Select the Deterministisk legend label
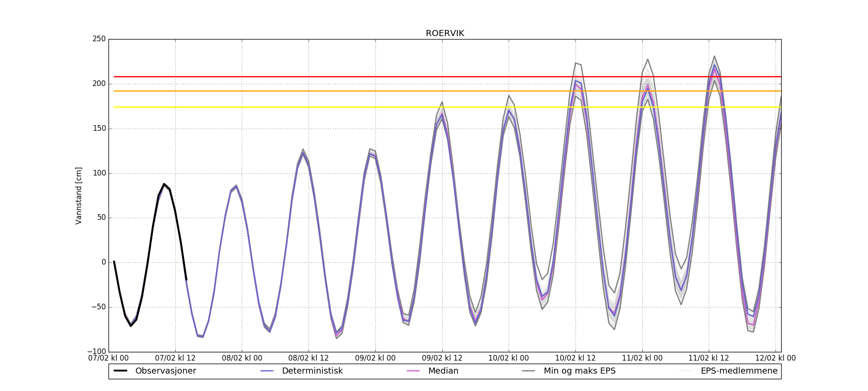The height and width of the screenshot is (391, 868). click(x=312, y=371)
